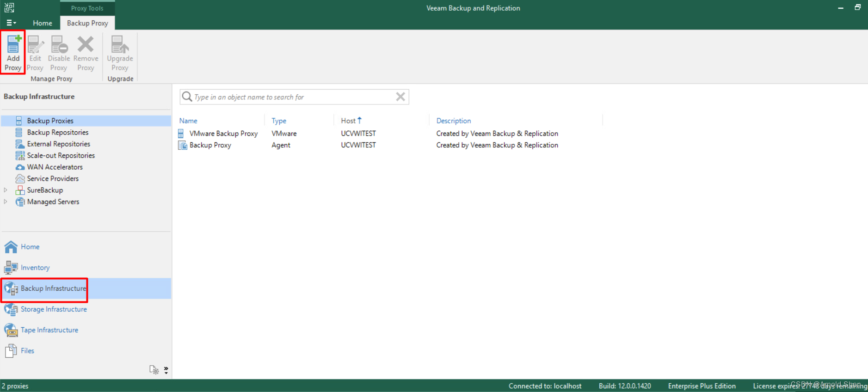Select the VMware Backup Proxy row
868x392 pixels.
[x=390, y=134]
